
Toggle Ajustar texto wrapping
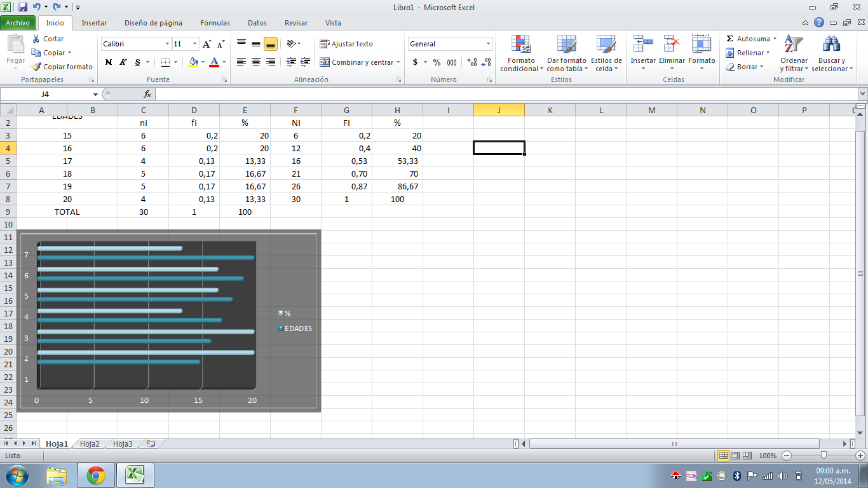(x=346, y=44)
